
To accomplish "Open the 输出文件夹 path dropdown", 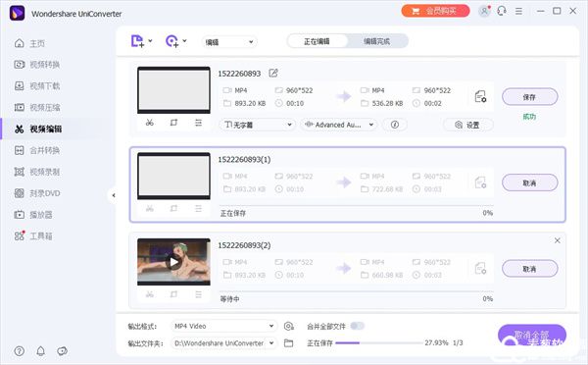I will [x=223, y=343].
